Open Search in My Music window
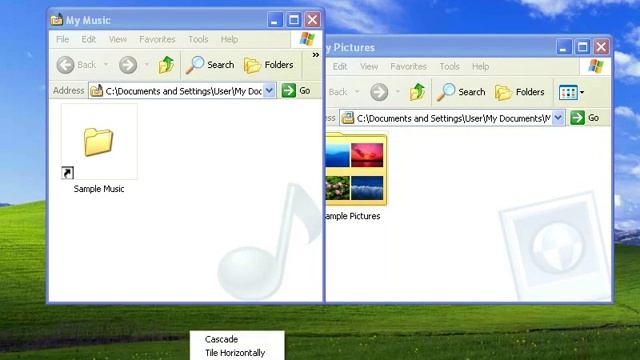Image resolution: width=640 pixels, height=360 pixels. point(210,65)
